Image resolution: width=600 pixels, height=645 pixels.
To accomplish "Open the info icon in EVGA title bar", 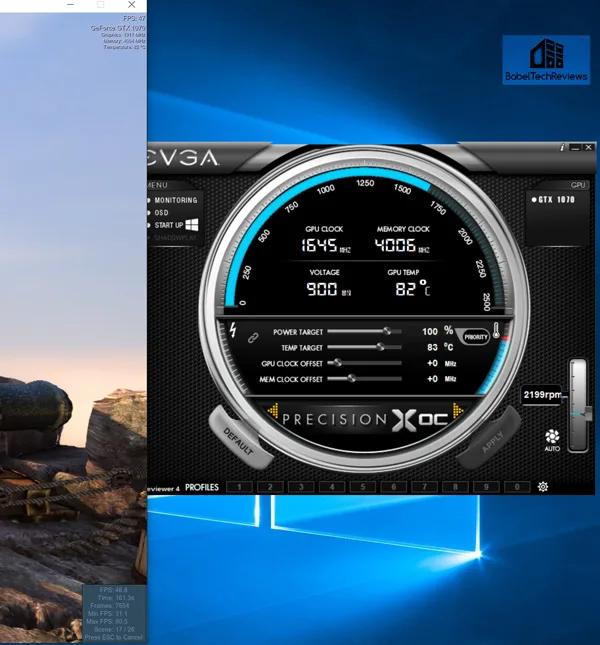I will pyautogui.click(x=562, y=148).
